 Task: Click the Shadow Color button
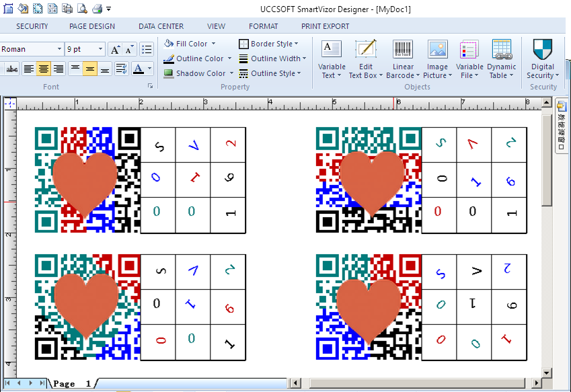pos(198,73)
